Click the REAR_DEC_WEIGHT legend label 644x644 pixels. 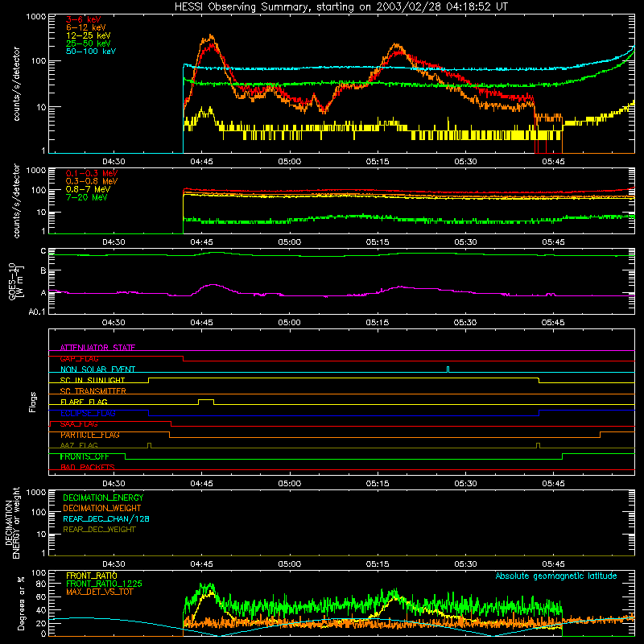click(99, 530)
